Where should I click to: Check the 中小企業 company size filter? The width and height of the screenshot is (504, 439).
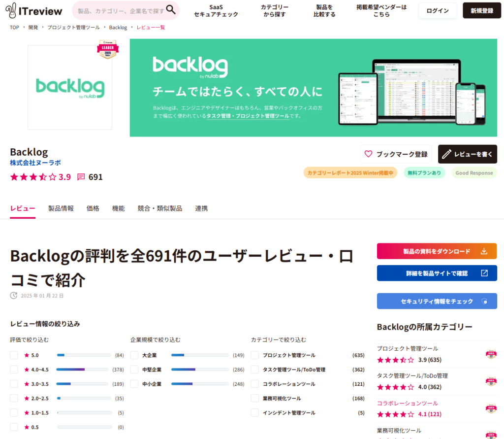(x=134, y=384)
